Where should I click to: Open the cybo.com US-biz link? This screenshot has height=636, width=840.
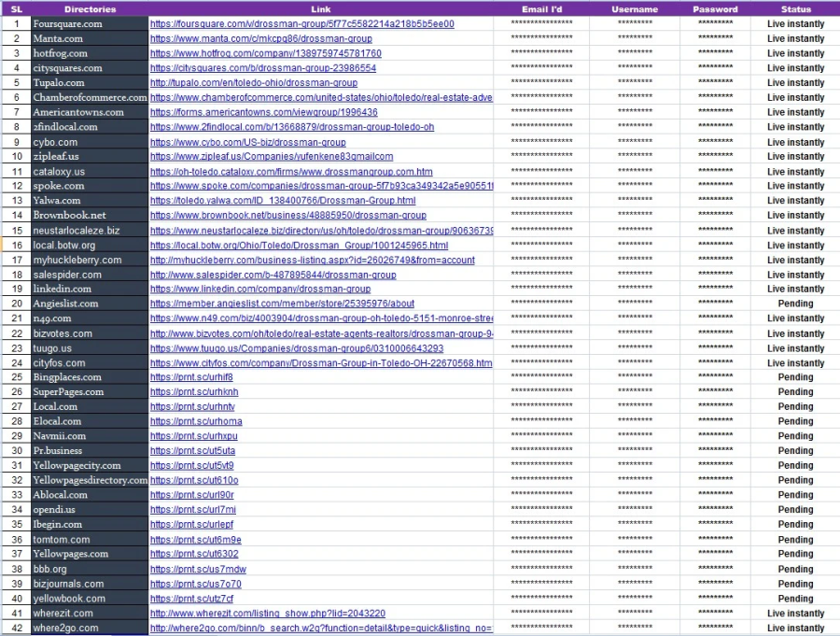click(x=248, y=142)
